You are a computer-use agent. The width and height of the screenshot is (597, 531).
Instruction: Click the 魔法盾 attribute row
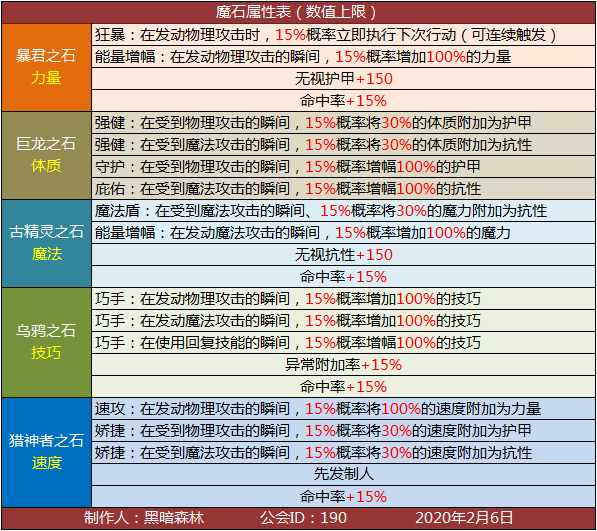tap(343, 211)
